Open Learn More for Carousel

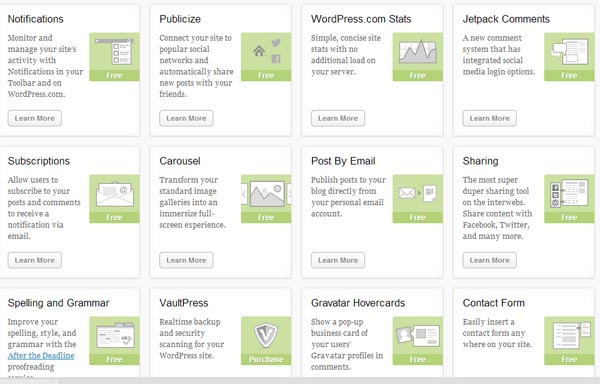tap(186, 260)
